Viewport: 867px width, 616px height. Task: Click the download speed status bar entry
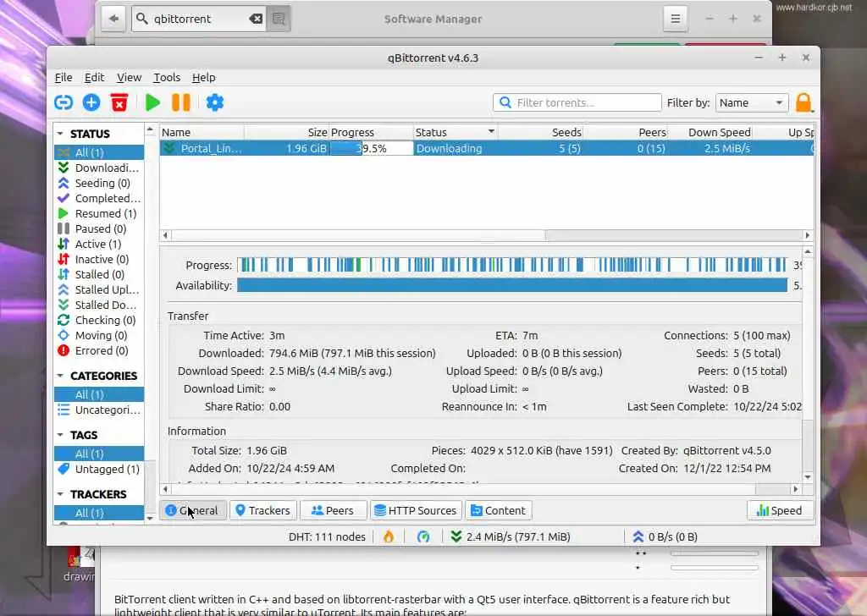point(511,536)
